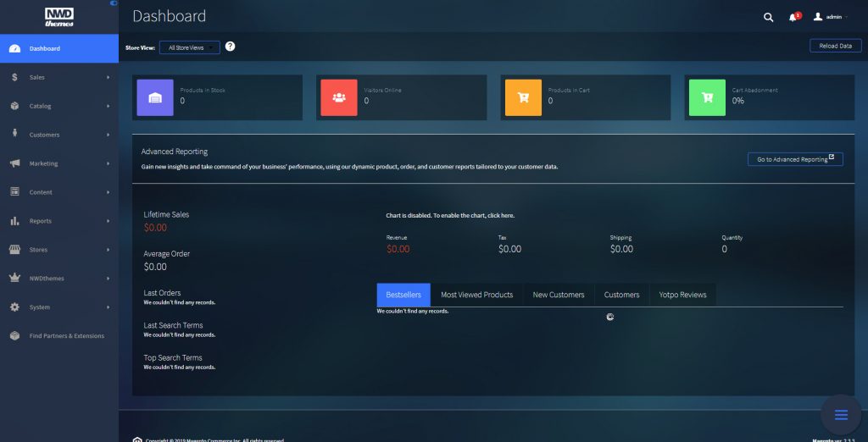Click the Cart Abandonment green icon
868x442 pixels.
(x=707, y=97)
